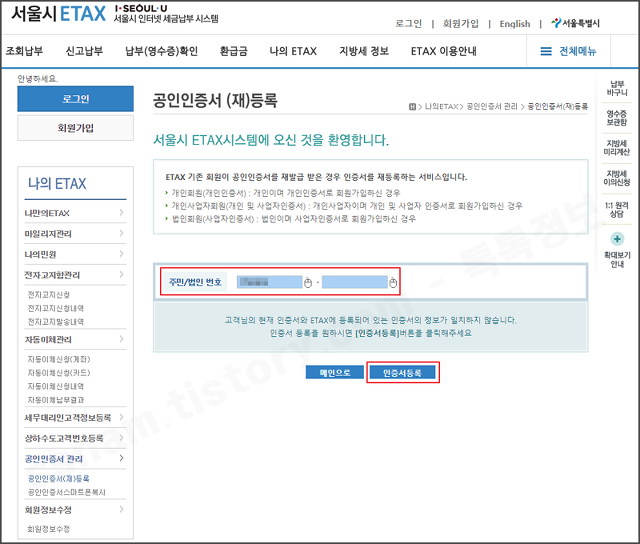Open the 환급금 menu
This screenshot has height=544, width=640.
pyautogui.click(x=233, y=51)
